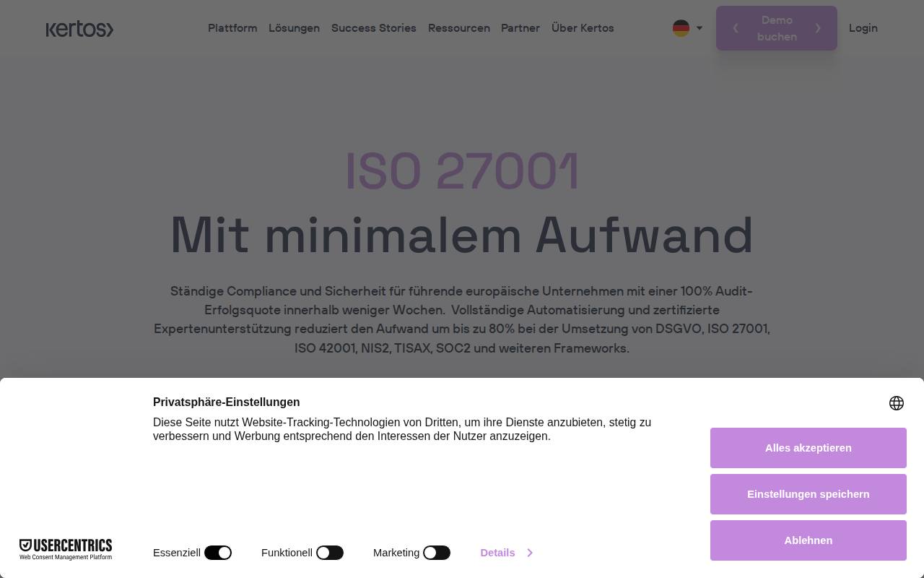This screenshot has width=924, height=578.
Task: Toggle the Essenziell switch
Action: click(x=218, y=553)
